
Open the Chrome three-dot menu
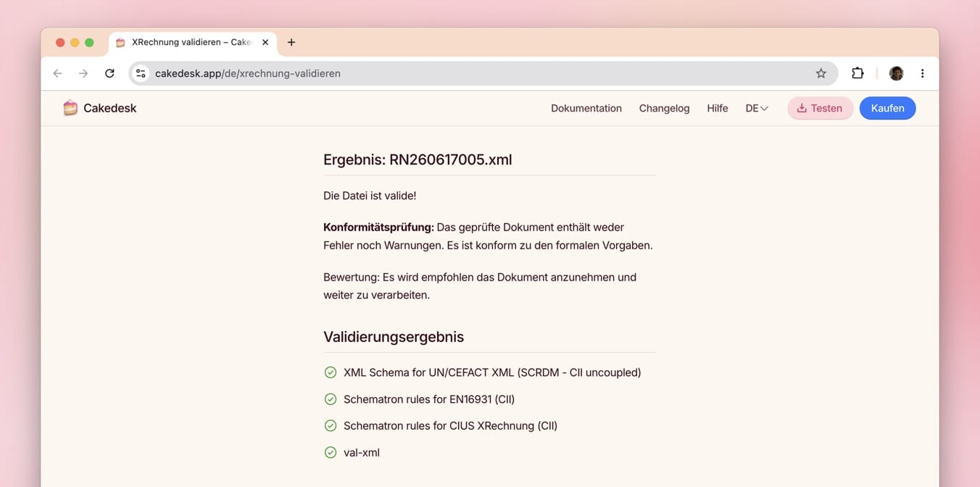(x=922, y=73)
